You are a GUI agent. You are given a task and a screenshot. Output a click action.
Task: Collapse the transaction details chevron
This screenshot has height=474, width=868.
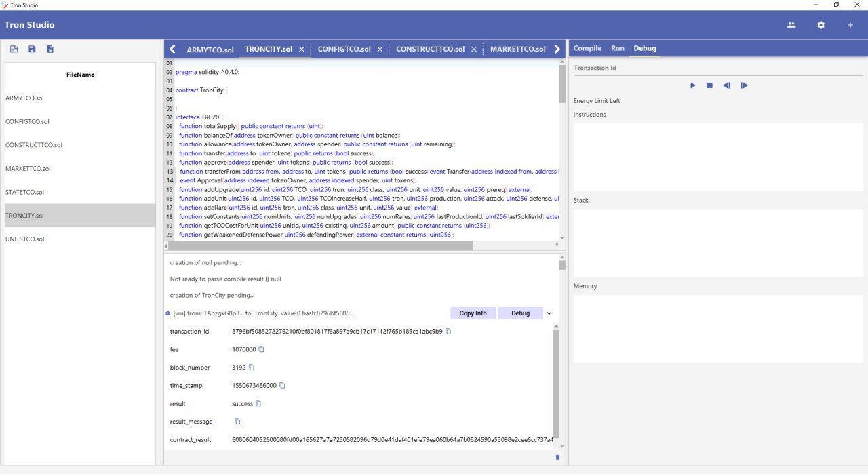click(549, 313)
